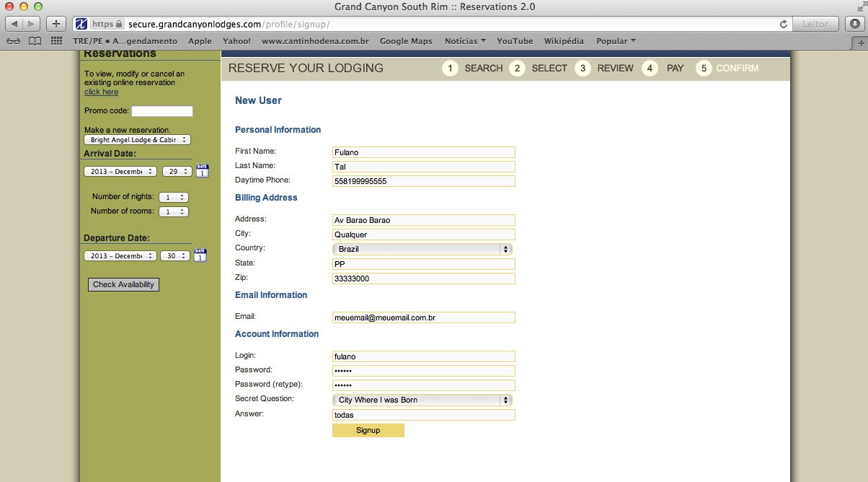Open Safari's downloads icon
Image resolution: width=868 pixels, height=482 pixels.
pyautogui.click(x=855, y=24)
